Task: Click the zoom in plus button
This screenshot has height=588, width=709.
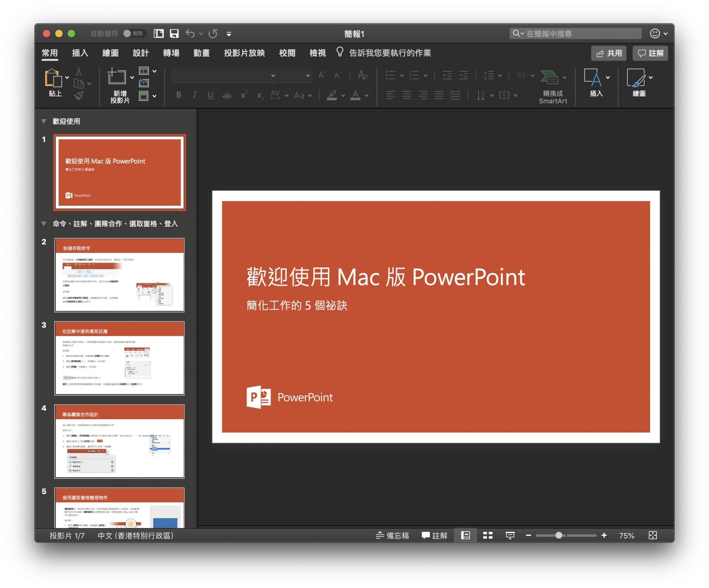Action: (604, 535)
